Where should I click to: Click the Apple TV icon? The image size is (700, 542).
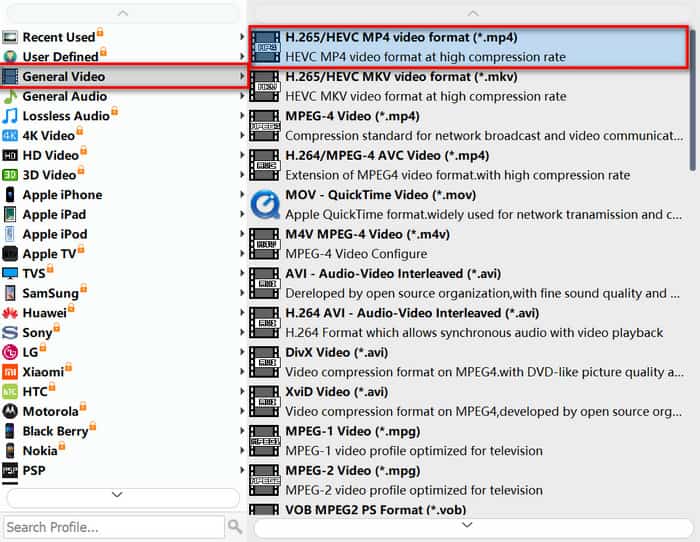tap(10, 254)
